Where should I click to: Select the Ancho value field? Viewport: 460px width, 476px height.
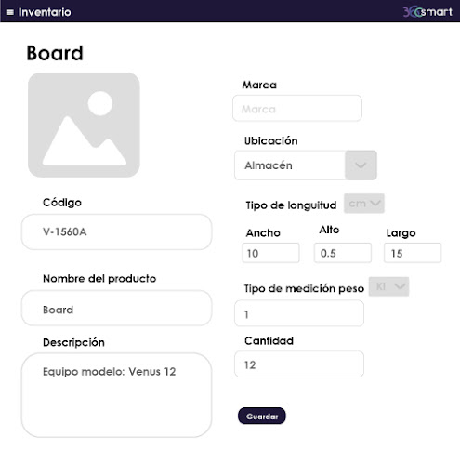tap(270, 253)
